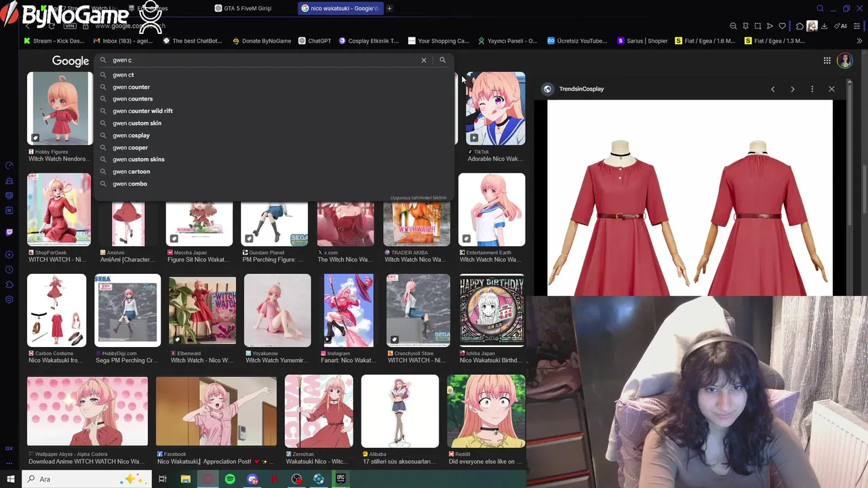Click the Windows 'Ara' search box
868x488 pixels.
pos(88,479)
